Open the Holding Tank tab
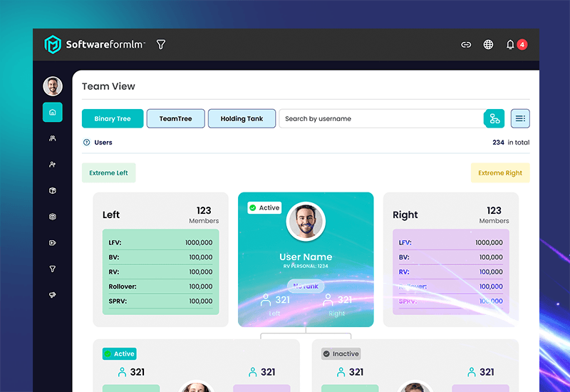The width and height of the screenshot is (570, 392). 242,118
